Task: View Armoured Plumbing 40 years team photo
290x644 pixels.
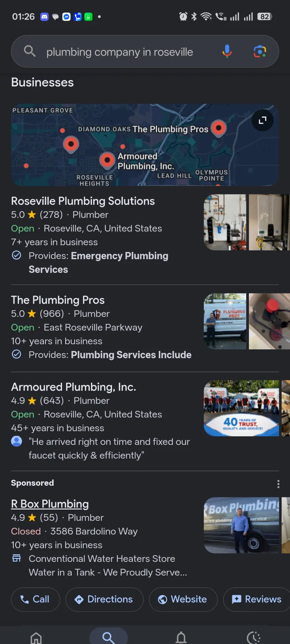Action: (x=241, y=408)
